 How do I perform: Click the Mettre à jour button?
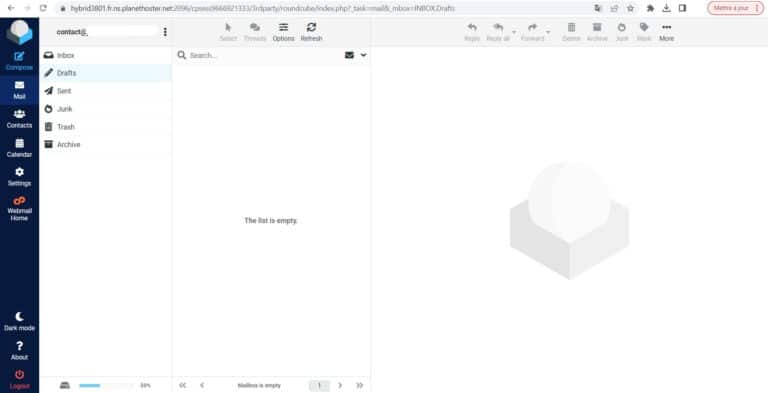[735, 8]
